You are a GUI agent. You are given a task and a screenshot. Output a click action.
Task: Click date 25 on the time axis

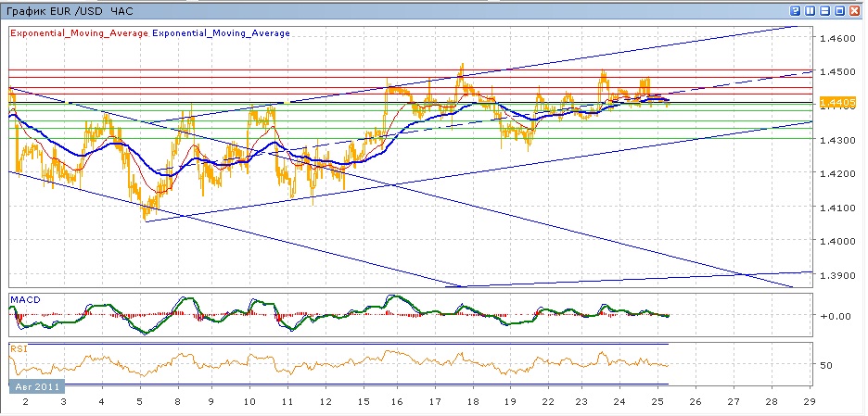657,401
